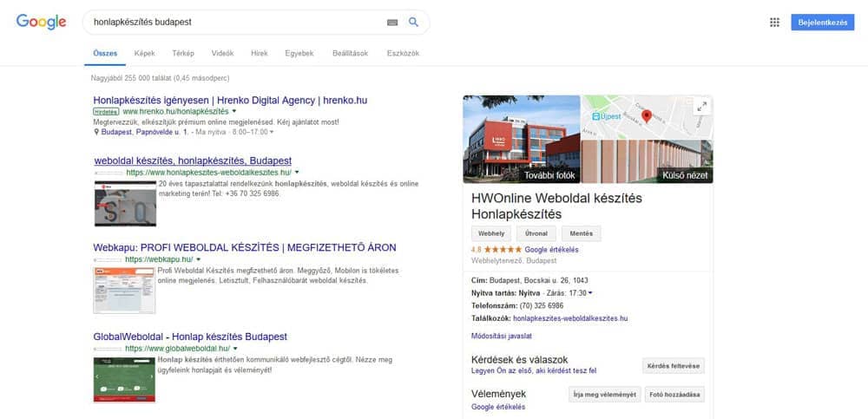
Task: Click the További fotók building photo
Action: tap(521, 139)
